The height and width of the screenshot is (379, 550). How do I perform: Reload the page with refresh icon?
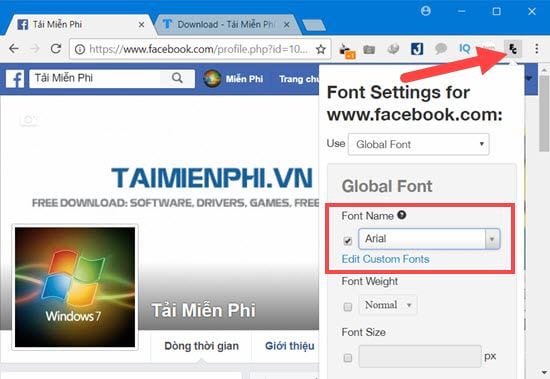pyautogui.click(x=56, y=48)
